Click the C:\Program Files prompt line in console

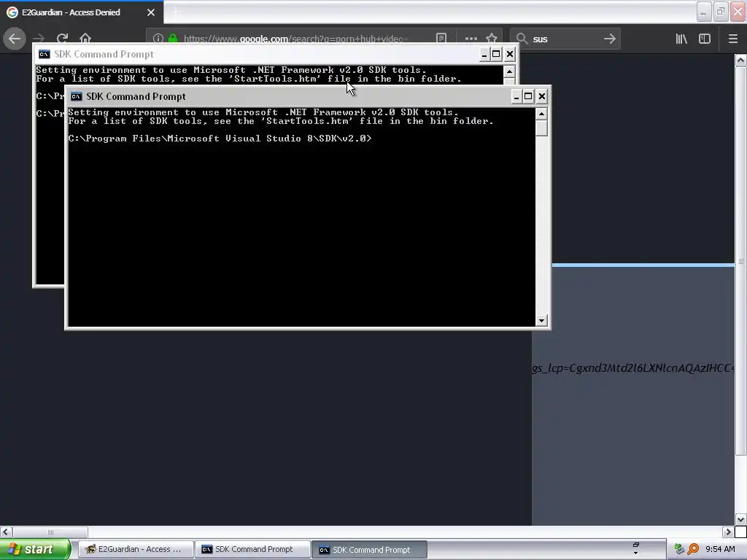pos(220,139)
